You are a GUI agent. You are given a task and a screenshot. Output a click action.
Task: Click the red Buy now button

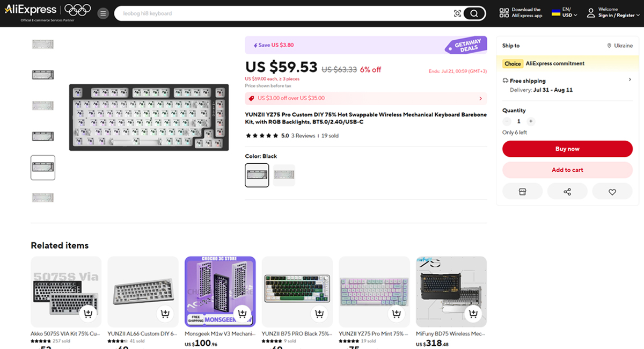567,149
